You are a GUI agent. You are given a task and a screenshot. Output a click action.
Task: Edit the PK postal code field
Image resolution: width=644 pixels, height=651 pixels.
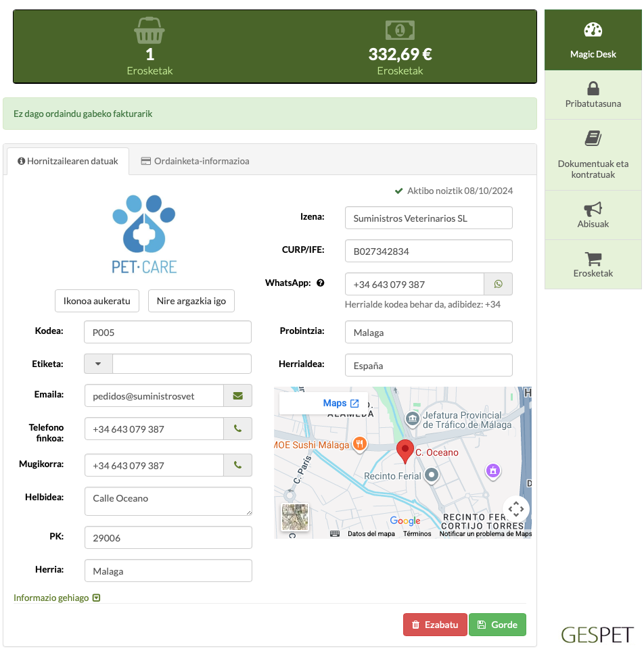(168, 537)
